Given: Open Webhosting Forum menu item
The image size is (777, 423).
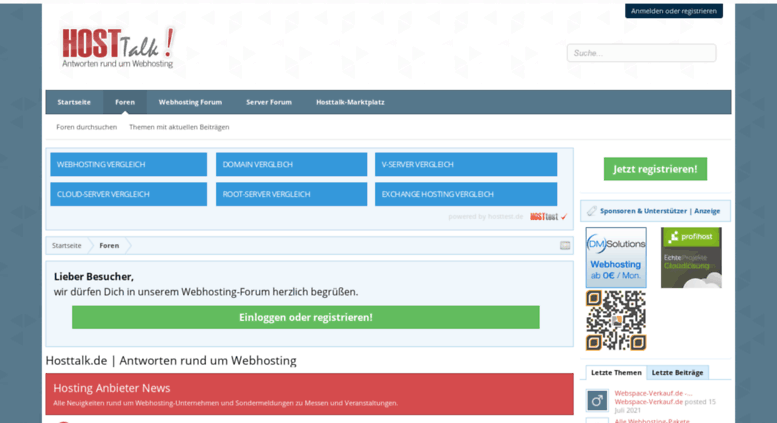Looking at the screenshot, I should pyautogui.click(x=190, y=102).
